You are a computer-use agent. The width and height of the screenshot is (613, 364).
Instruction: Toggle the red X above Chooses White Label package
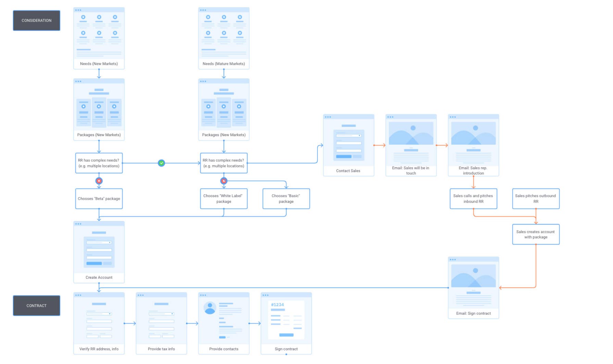(224, 181)
